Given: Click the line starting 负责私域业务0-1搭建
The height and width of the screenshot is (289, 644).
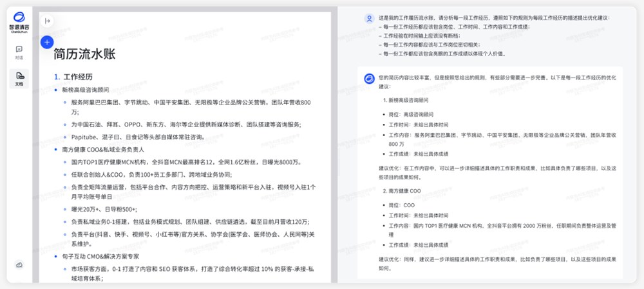Looking at the screenshot, I should tap(190, 221).
